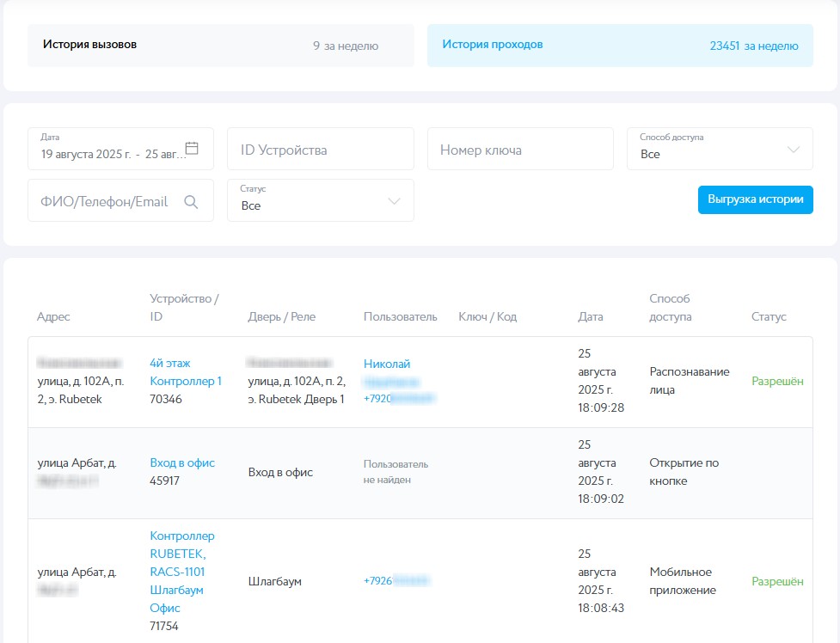
Task: Click the Адрес column header
Action: (x=53, y=316)
